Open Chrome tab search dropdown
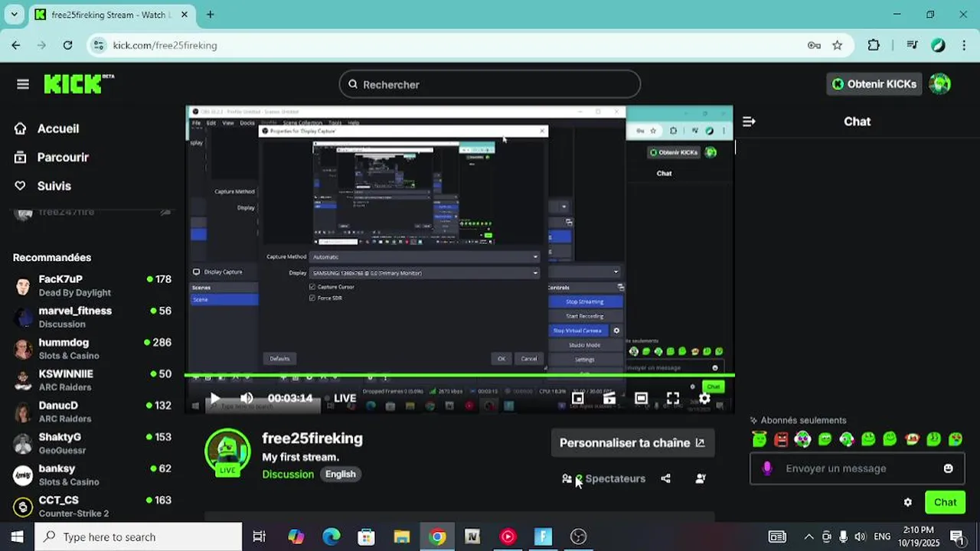Screen dimensions: 980x551 [14, 15]
